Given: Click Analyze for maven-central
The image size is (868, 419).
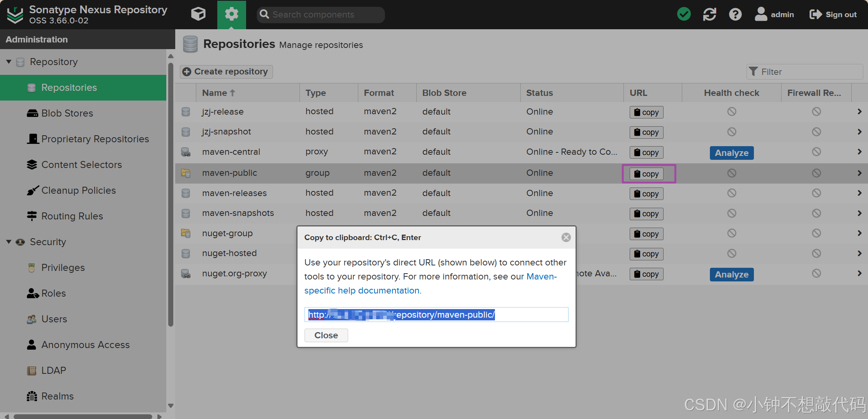Looking at the screenshot, I should (731, 153).
